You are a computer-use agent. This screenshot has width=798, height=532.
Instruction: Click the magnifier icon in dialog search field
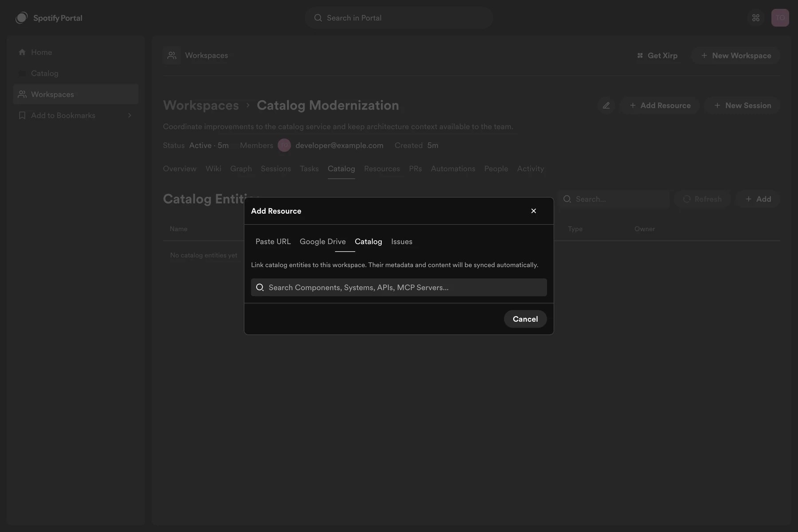tap(260, 287)
